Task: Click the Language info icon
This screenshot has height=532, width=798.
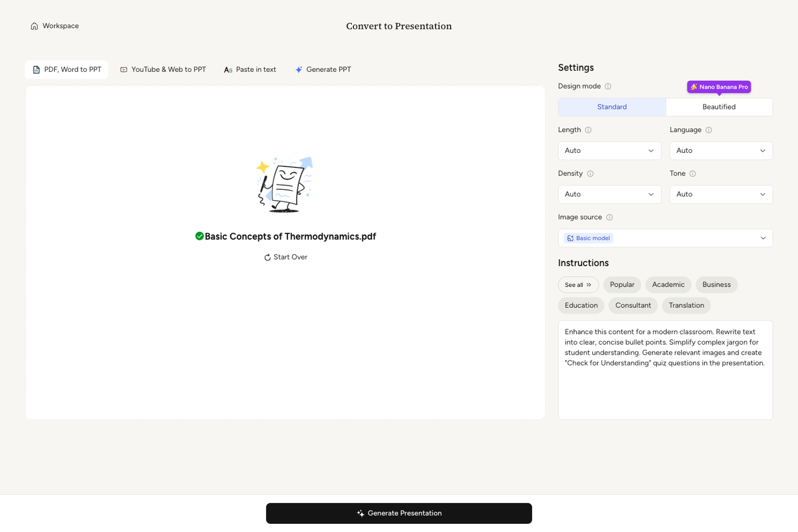Action: [709, 130]
